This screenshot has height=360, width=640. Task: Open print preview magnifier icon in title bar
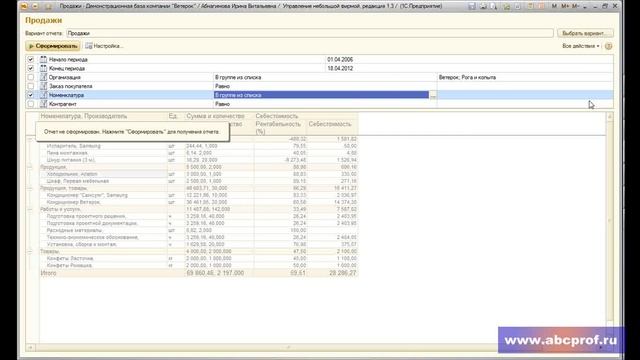(x=494, y=6)
